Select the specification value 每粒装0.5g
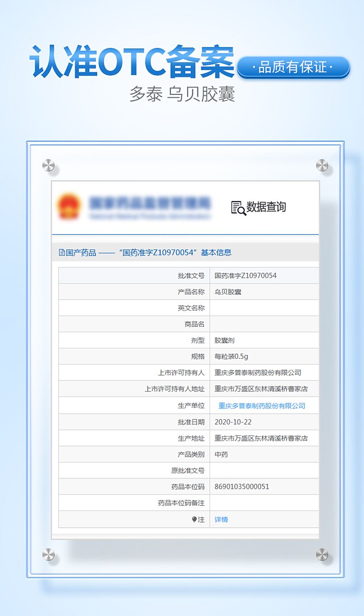The width and height of the screenshot is (364, 616). (x=231, y=356)
